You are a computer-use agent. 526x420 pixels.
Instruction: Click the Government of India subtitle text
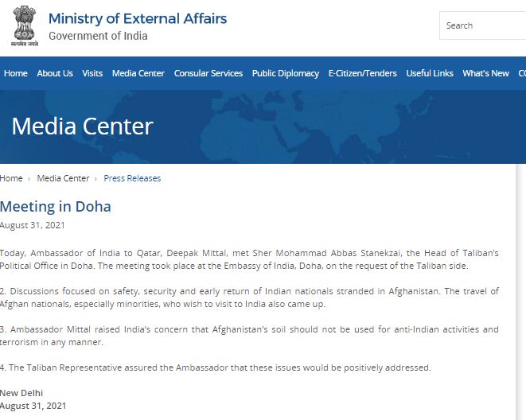(98, 36)
